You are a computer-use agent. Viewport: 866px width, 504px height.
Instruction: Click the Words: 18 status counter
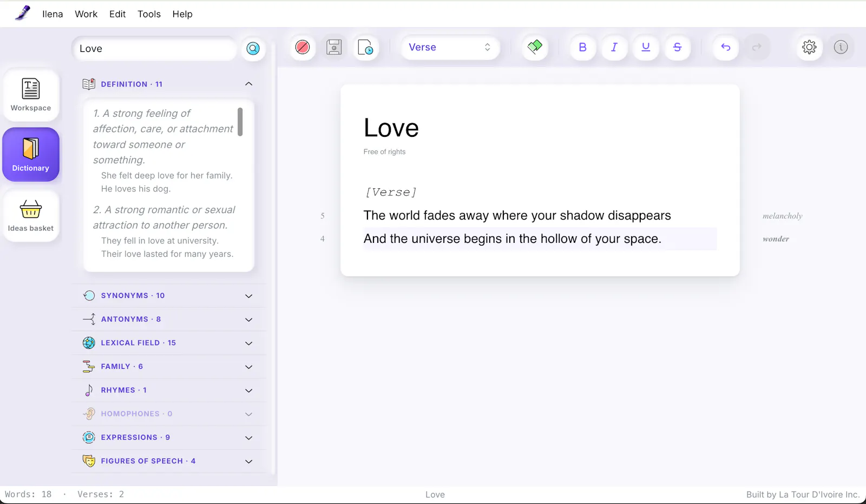coord(28,494)
